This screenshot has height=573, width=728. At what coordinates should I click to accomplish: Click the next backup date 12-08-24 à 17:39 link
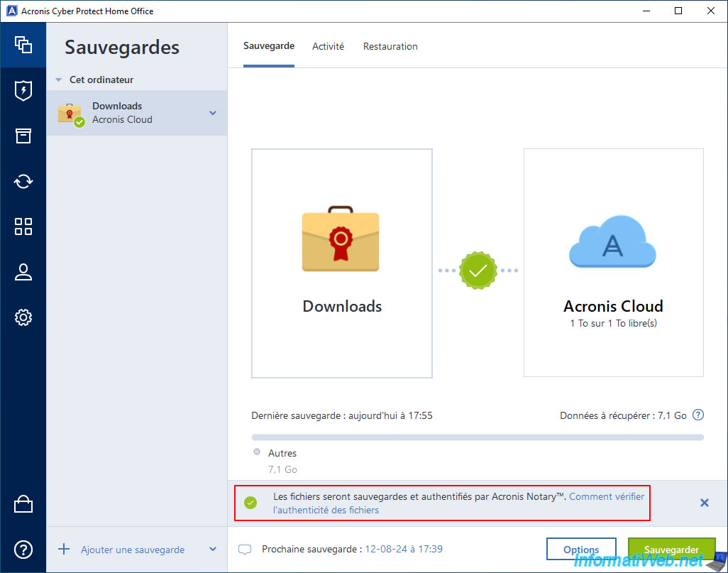click(x=404, y=550)
